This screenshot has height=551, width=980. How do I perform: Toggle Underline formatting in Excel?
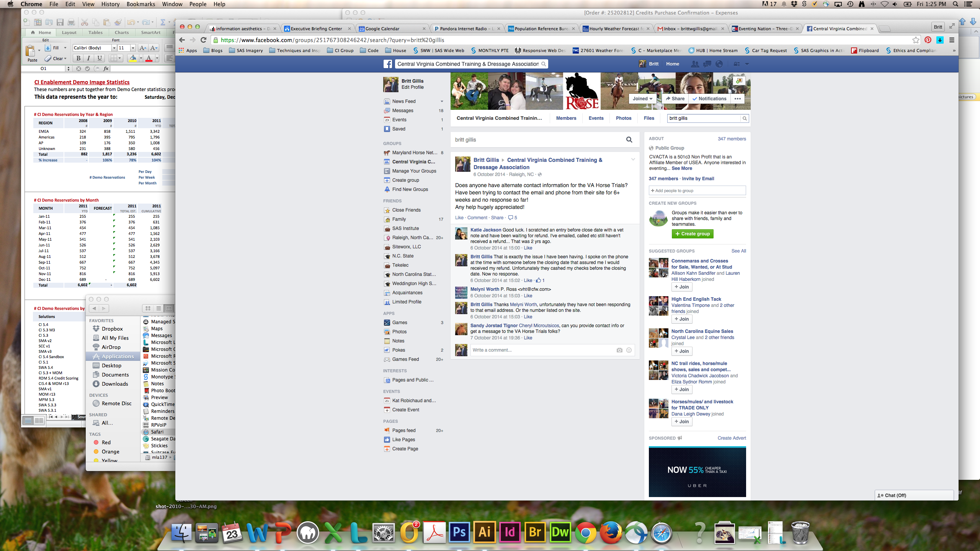click(100, 58)
